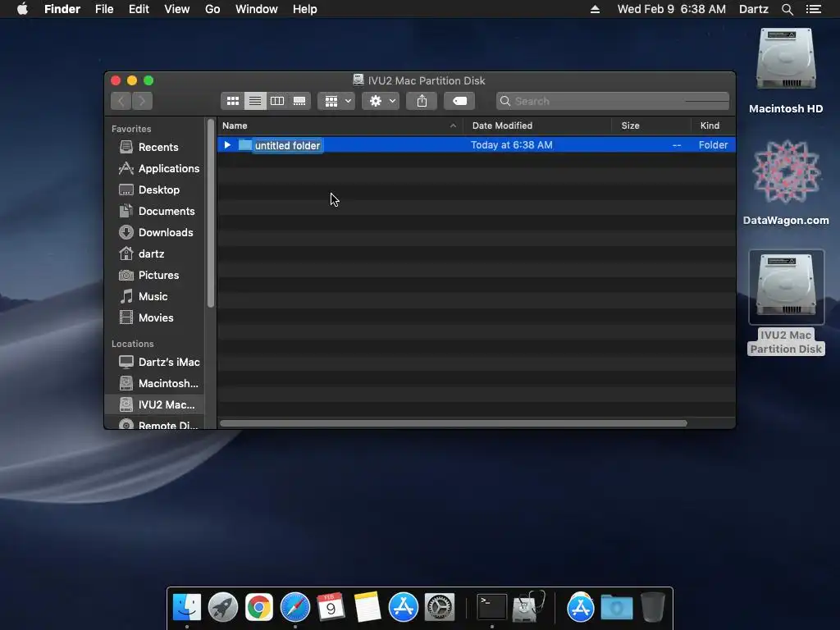
Task: Open dartz home folder in sidebar
Action: tap(156, 253)
